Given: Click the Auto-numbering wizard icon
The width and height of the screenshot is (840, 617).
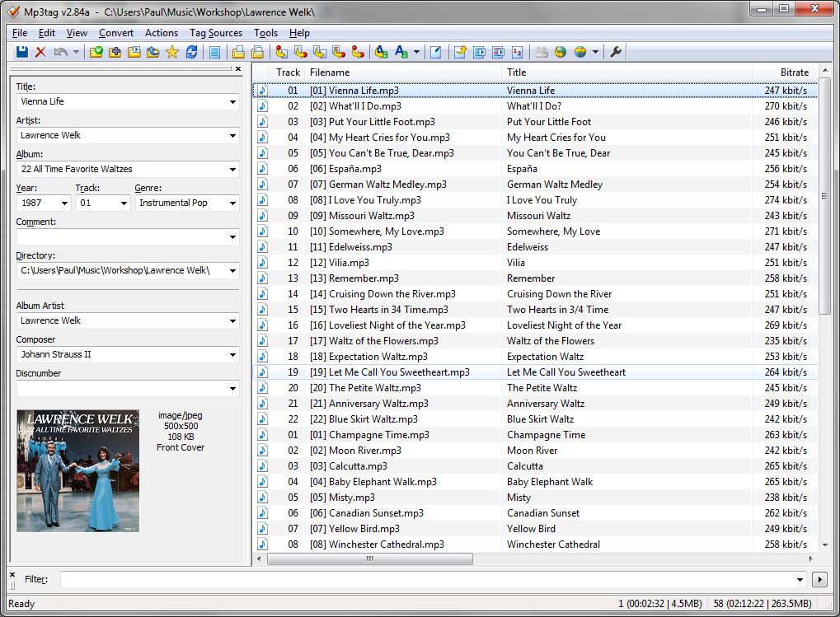Looking at the screenshot, I should pos(517,52).
